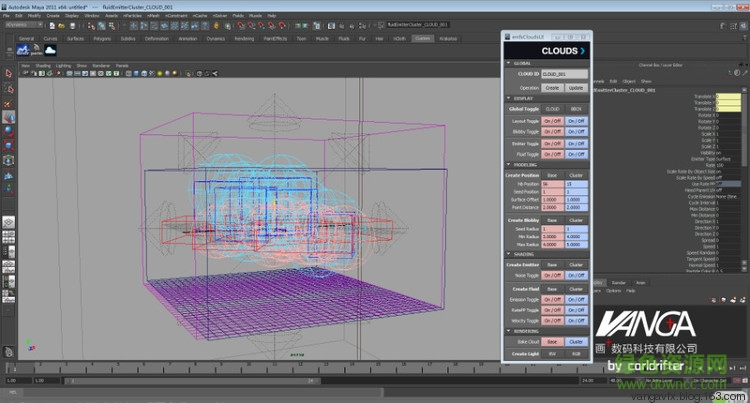750x403 pixels.
Task: Switch to the Polygons shelf tab
Action: pos(102,38)
